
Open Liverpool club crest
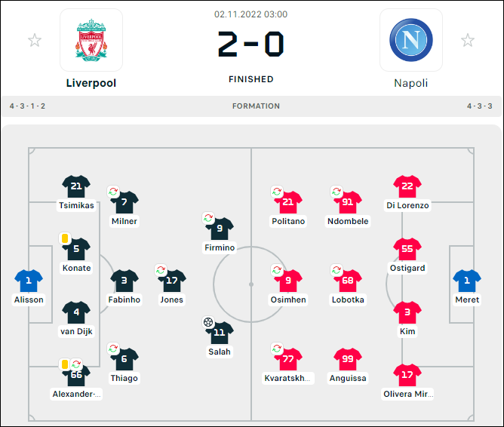coord(91,40)
